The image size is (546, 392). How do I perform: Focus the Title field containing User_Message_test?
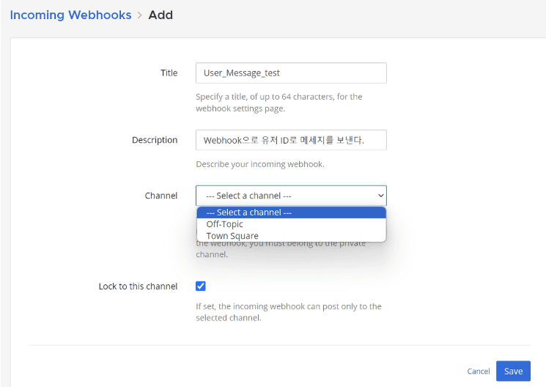(x=291, y=73)
